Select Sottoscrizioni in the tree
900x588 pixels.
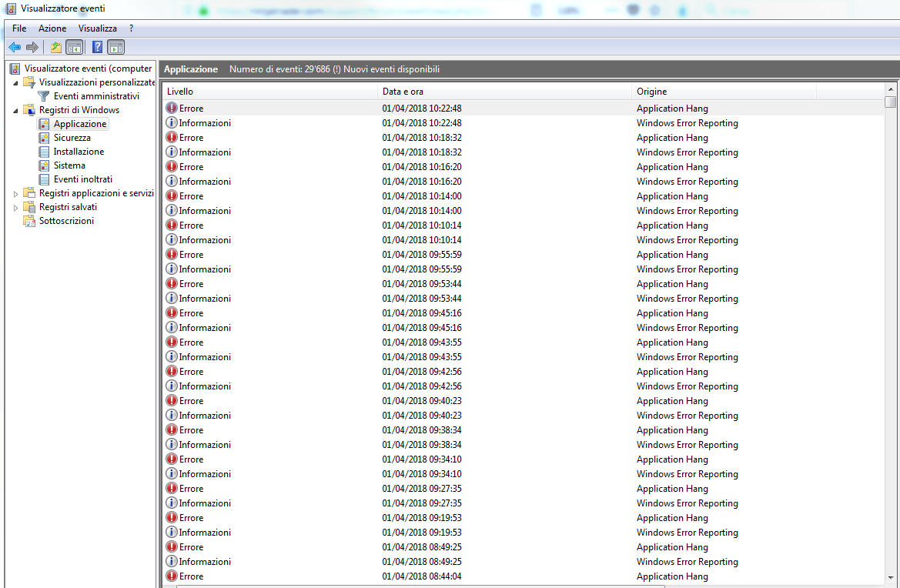pos(66,221)
